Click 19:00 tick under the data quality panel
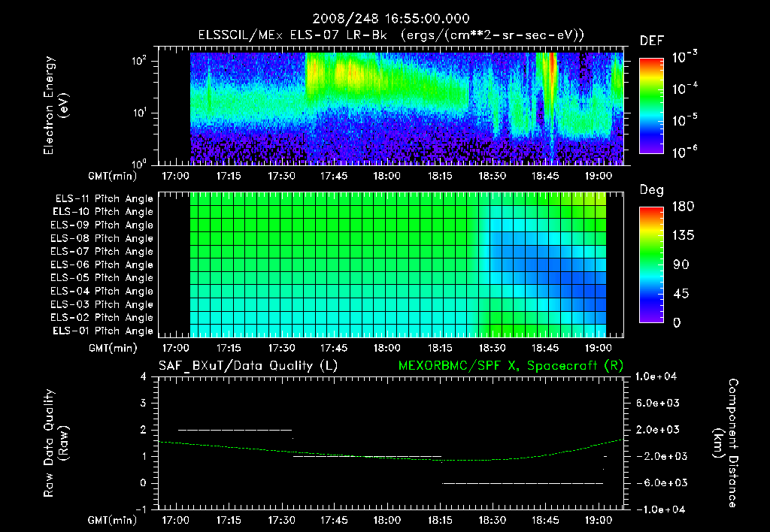Screen dimensions: 770x532 (x=598, y=520)
